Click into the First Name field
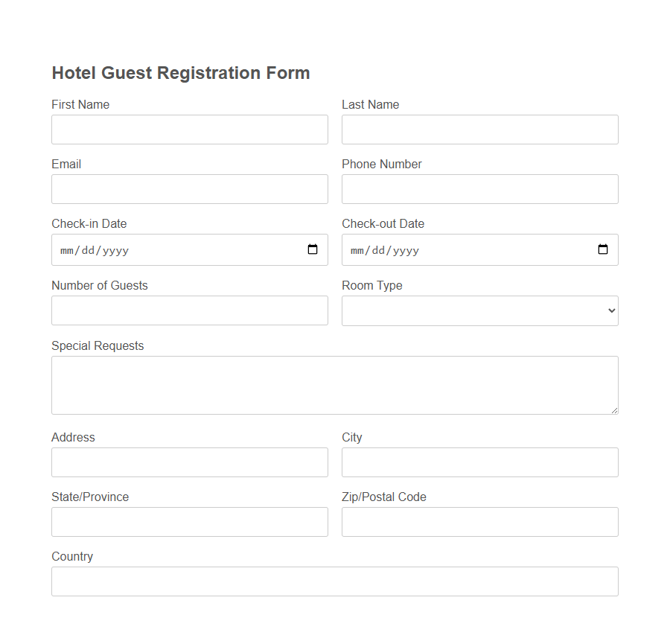The height and width of the screenshot is (644, 670). (x=190, y=130)
